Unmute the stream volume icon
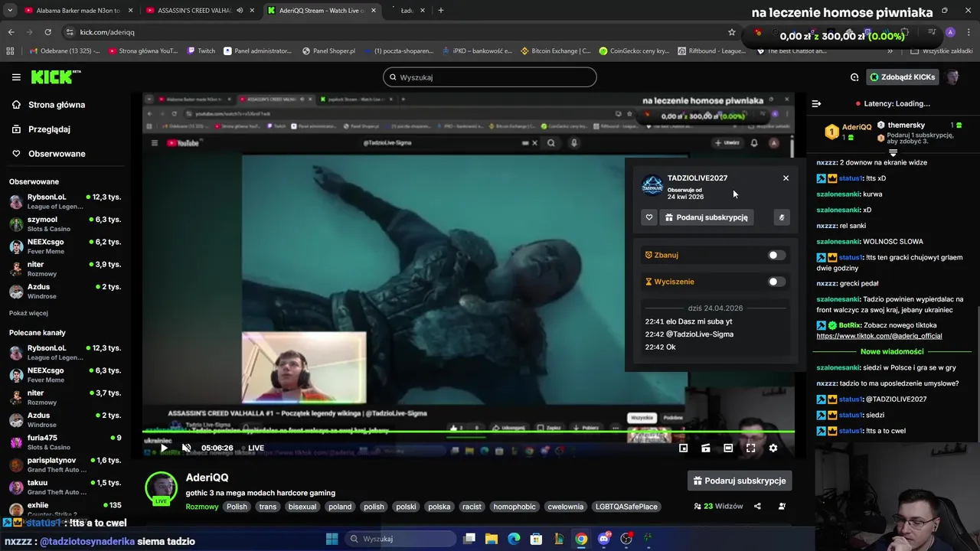The height and width of the screenshot is (551, 980). pos(186,448)
